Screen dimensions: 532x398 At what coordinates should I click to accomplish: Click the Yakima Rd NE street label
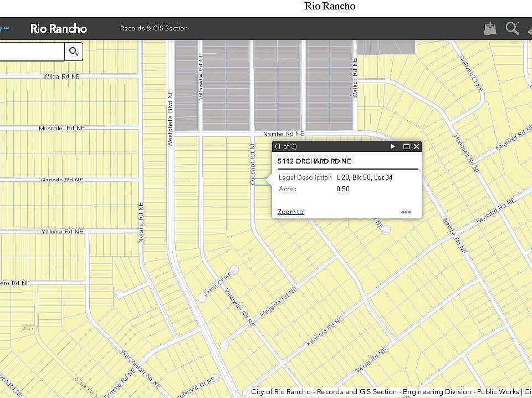62,231
